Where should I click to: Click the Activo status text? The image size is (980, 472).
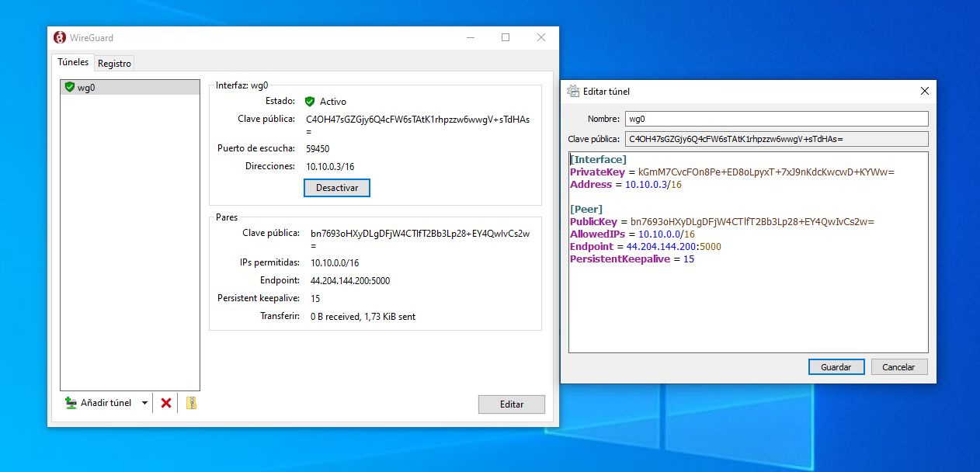pos(333,102)
